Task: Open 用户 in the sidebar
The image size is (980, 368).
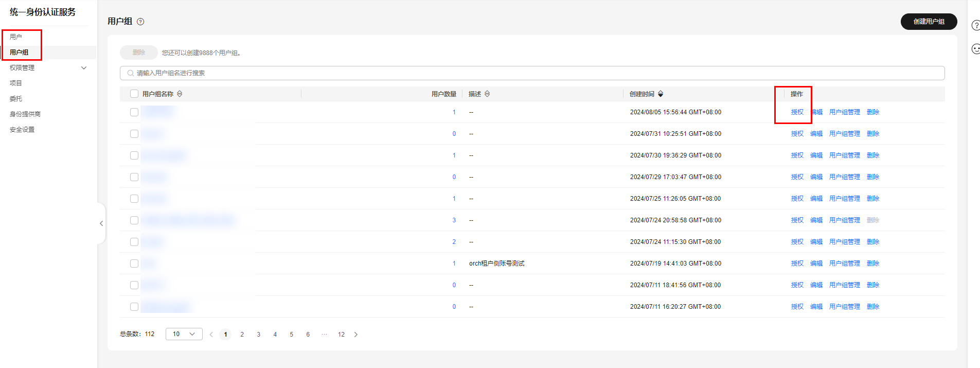Action: pyautogui.click(x=16, y=37)
